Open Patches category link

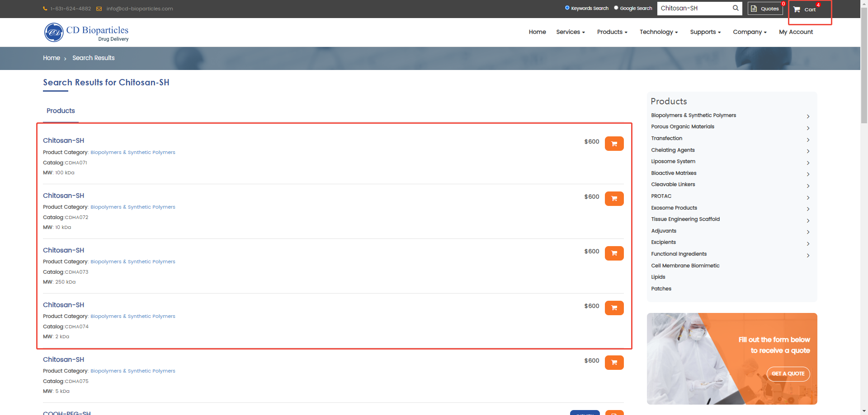[661, 289]
